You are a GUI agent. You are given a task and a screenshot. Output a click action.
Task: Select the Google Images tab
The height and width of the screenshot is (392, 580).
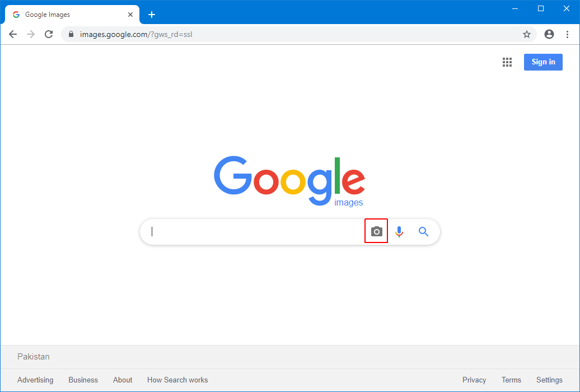pos(72,15)
